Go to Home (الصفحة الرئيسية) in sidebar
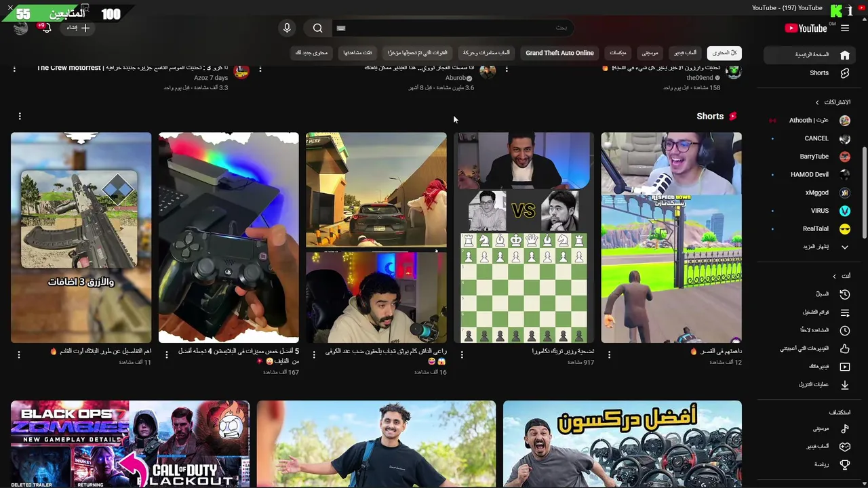This screenshot has width=868, height=488. pos(809,54)
